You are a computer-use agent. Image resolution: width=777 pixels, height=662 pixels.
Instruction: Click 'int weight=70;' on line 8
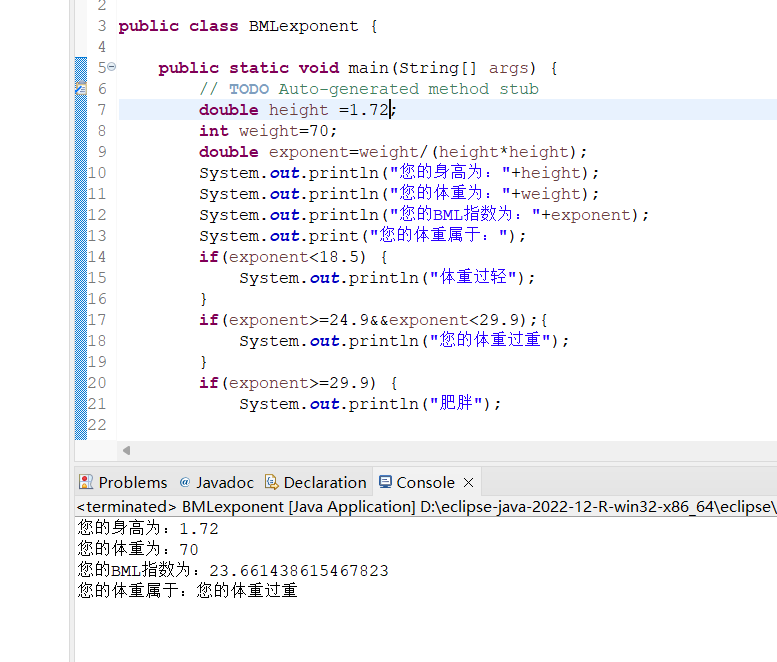268,131
